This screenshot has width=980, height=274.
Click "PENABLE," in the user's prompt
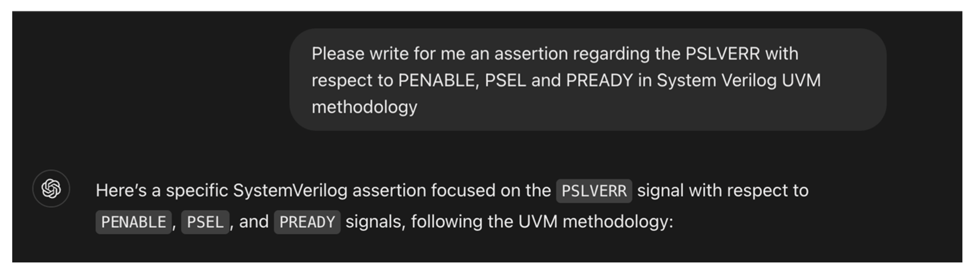pyautogui.click(x=439, y=80)
